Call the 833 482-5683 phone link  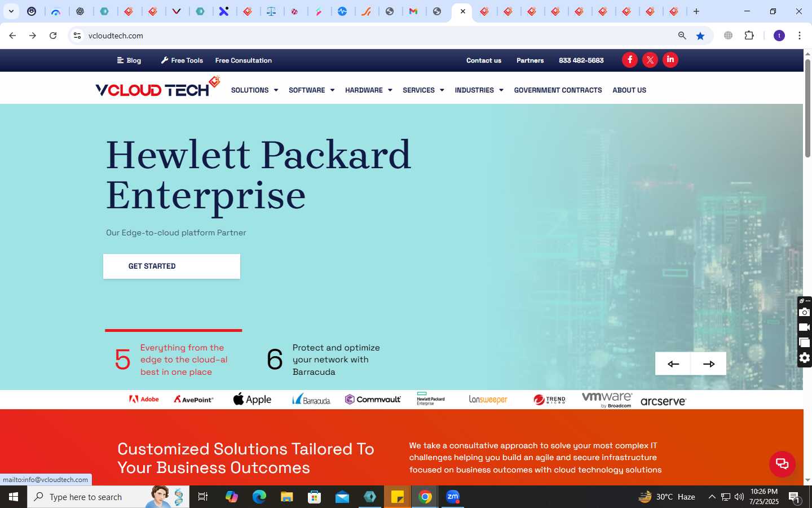pos(581,60)
